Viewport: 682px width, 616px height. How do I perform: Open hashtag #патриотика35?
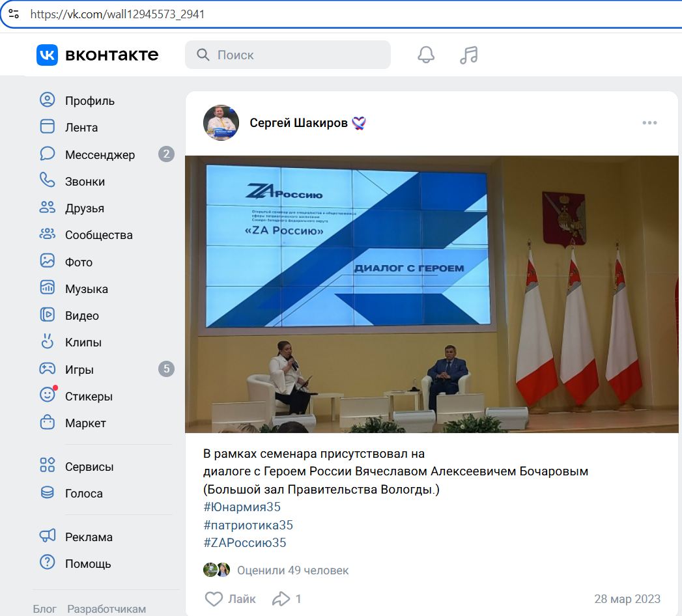pyautogui.click(x=248, y=525)
